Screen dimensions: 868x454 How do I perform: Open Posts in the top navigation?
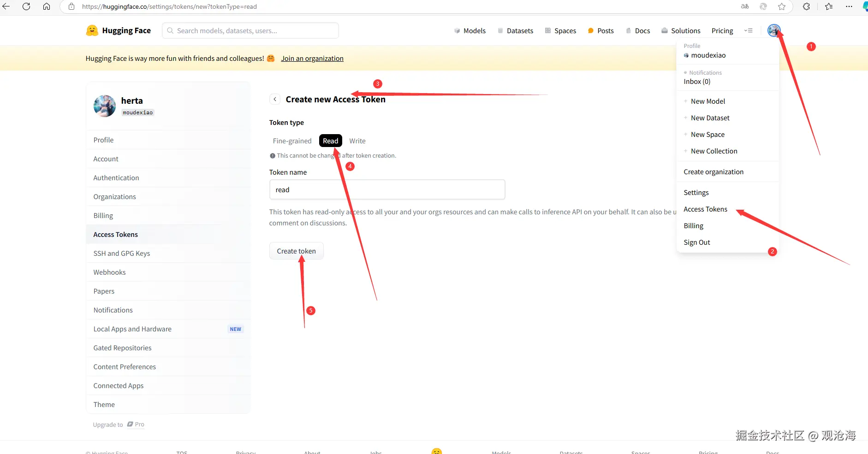click(x=600, y=30)
